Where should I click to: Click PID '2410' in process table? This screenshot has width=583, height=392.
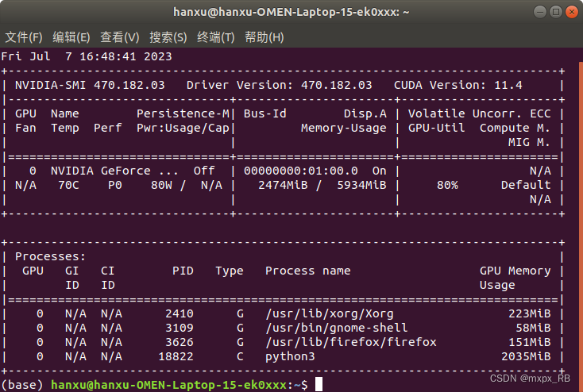pyautogui.click(x=180, y=314)
